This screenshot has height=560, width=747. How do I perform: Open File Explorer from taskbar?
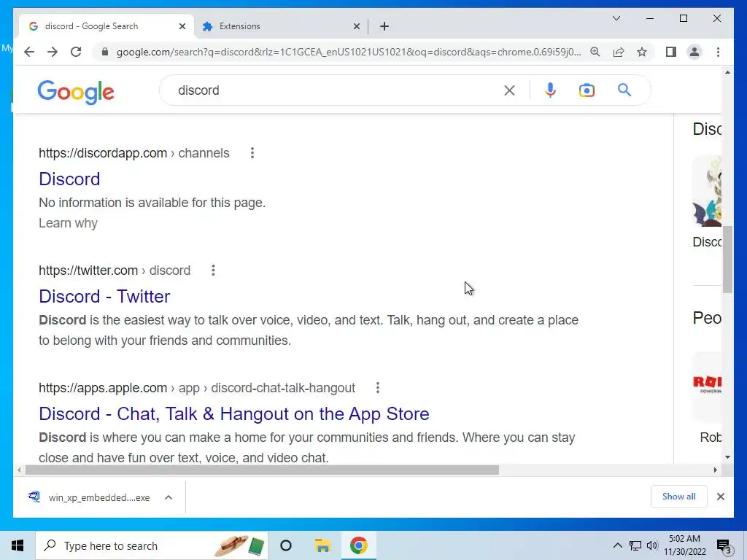tap(322, 545)
